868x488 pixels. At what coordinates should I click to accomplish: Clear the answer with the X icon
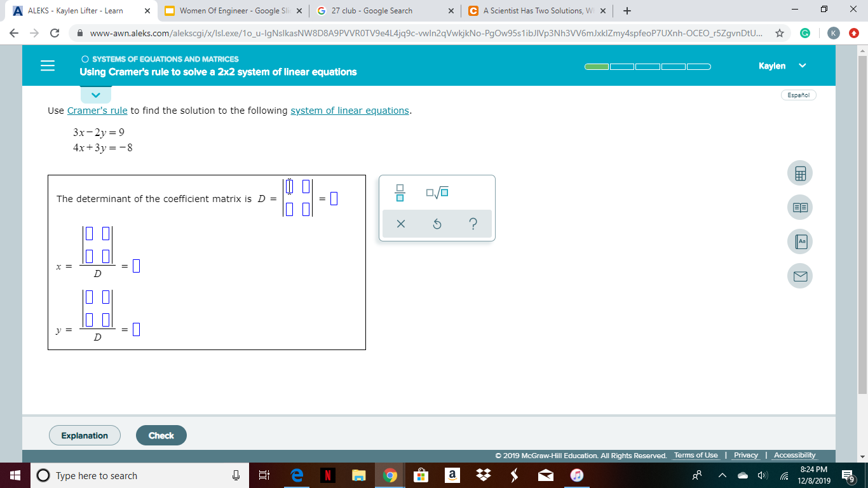(x=400, y=223)
